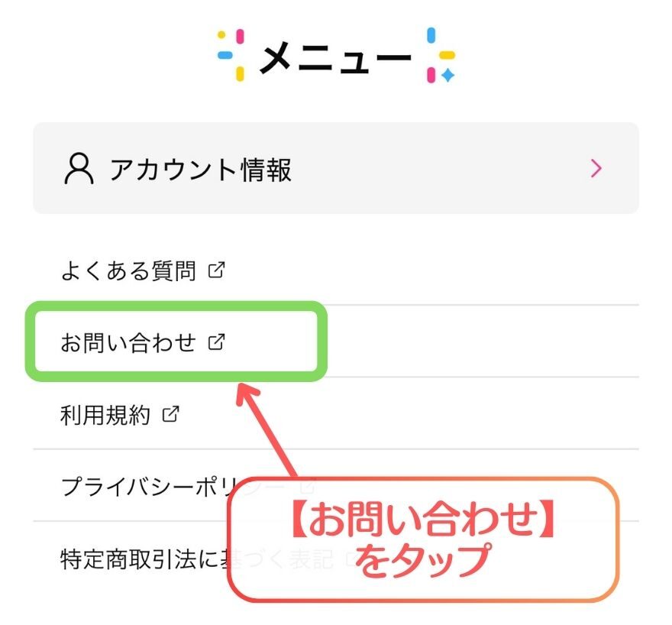Click the external link icon next to よくある質問
This screenshot has width=672, height=625.
click(216, 269)
